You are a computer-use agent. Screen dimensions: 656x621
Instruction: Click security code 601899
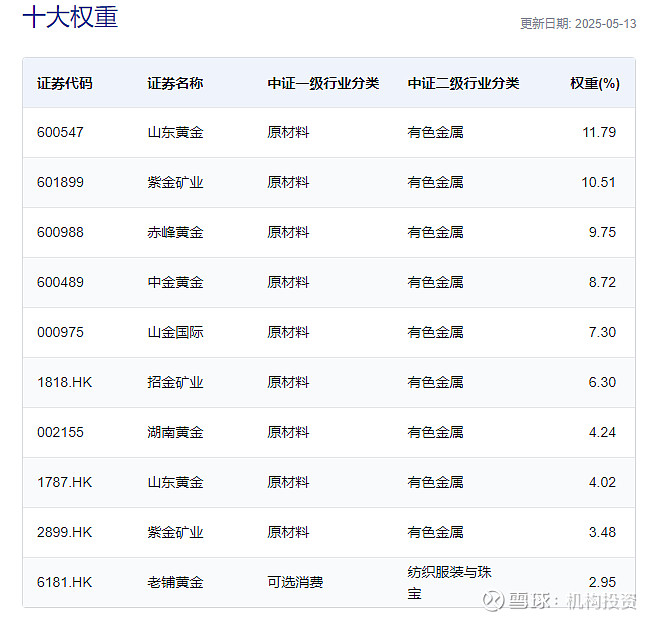click(60, 182)
